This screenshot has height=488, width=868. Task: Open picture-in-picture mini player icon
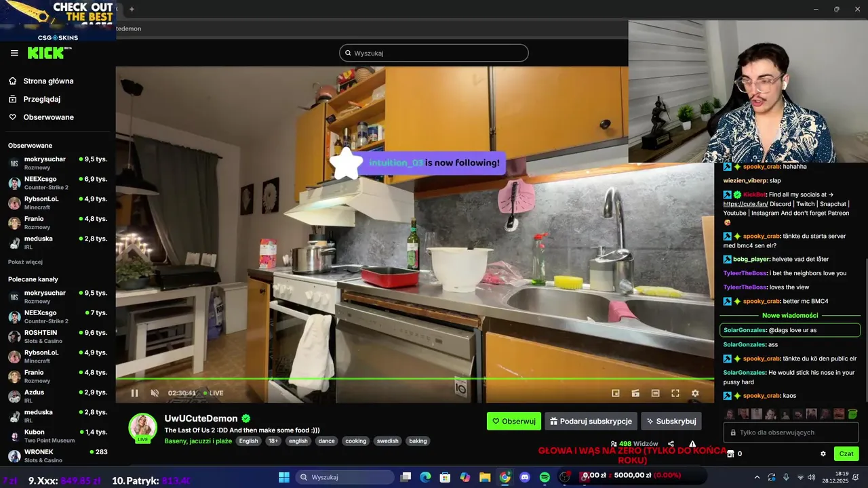tap(616, 393)
